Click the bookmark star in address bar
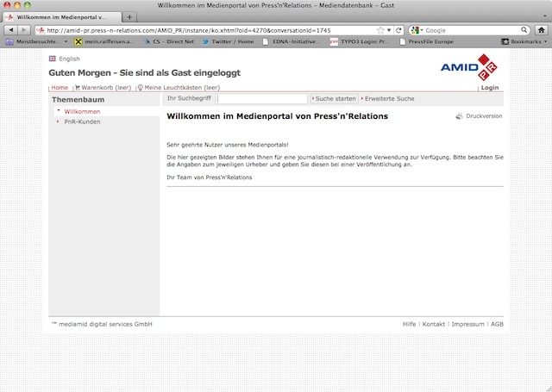Image resolution: width=552 pixels, height=392 pixels. (380, 29)
